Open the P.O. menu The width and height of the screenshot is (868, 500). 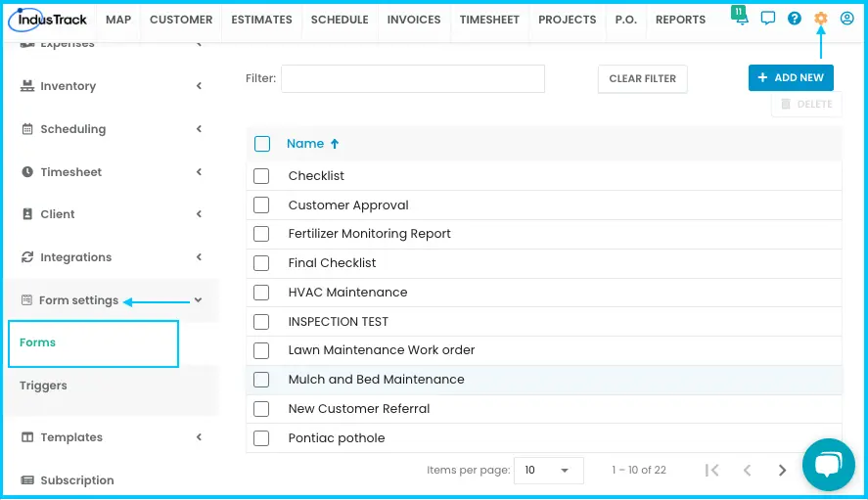(625, 20)
